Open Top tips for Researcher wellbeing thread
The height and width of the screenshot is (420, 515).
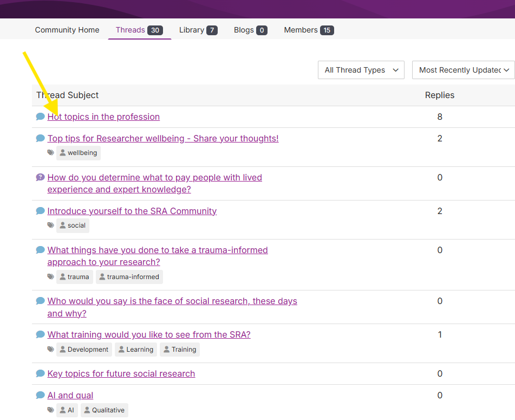click(x=163, y=138)
